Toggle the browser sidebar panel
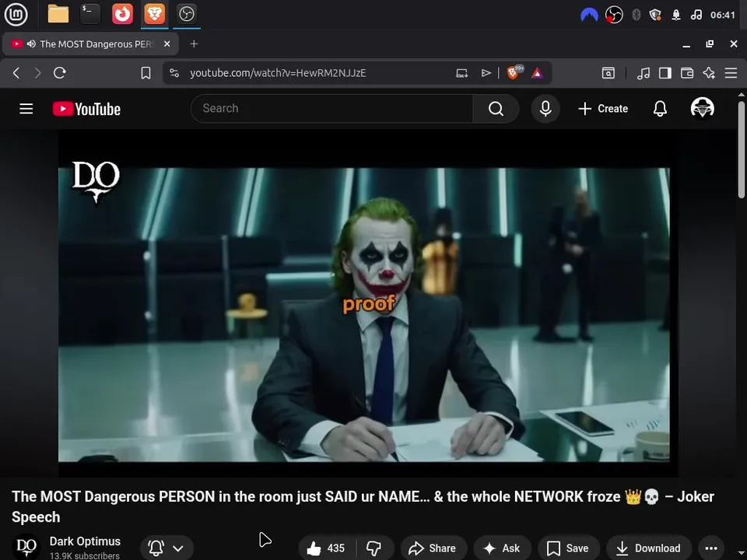747x560 pixels. (x=665, y=73)
